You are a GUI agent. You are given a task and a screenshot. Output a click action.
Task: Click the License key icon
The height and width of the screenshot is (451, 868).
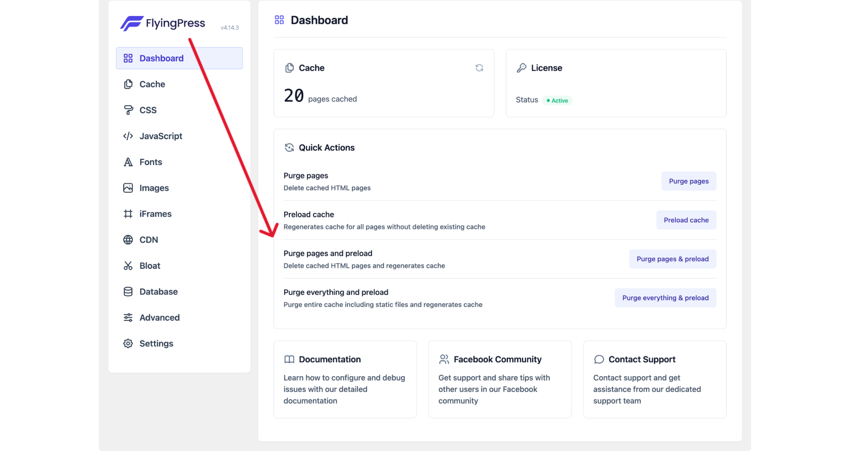[522, 68]
